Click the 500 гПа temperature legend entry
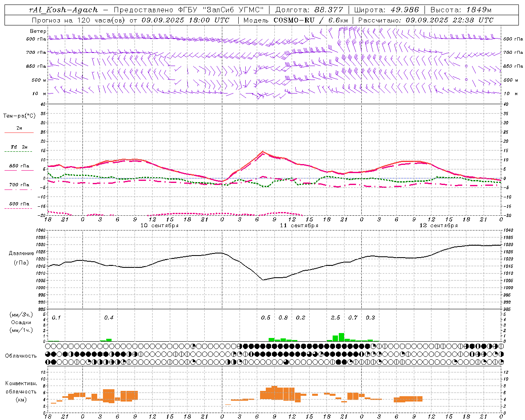The height and width of the screenshot is (420, 525). tap(19, 205)
